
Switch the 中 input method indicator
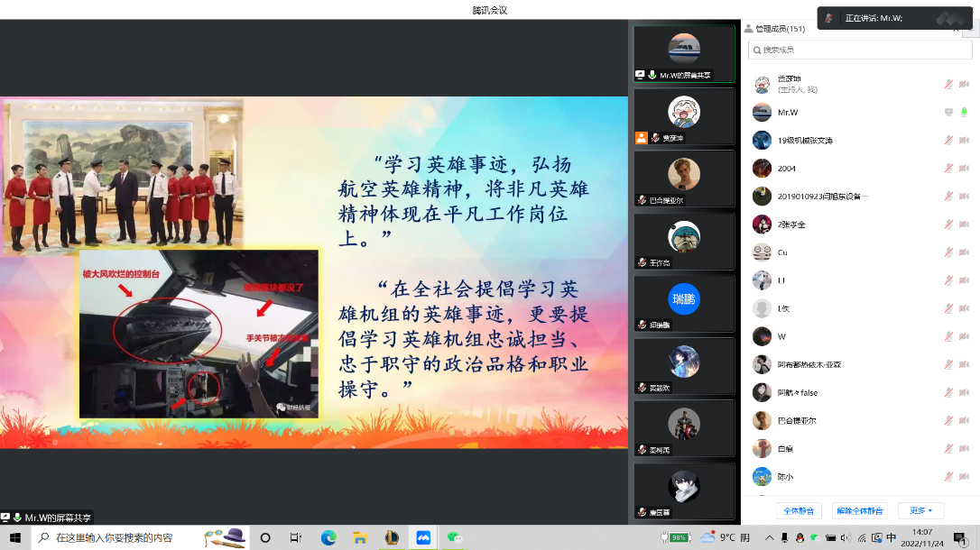click(x=892, y=537)
